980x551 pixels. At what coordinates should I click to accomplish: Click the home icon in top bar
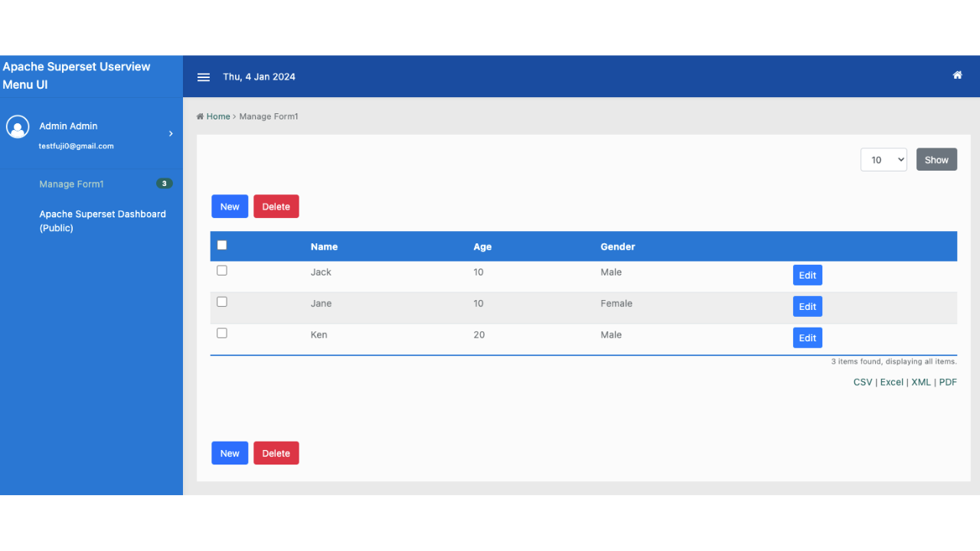coord(957,75)
